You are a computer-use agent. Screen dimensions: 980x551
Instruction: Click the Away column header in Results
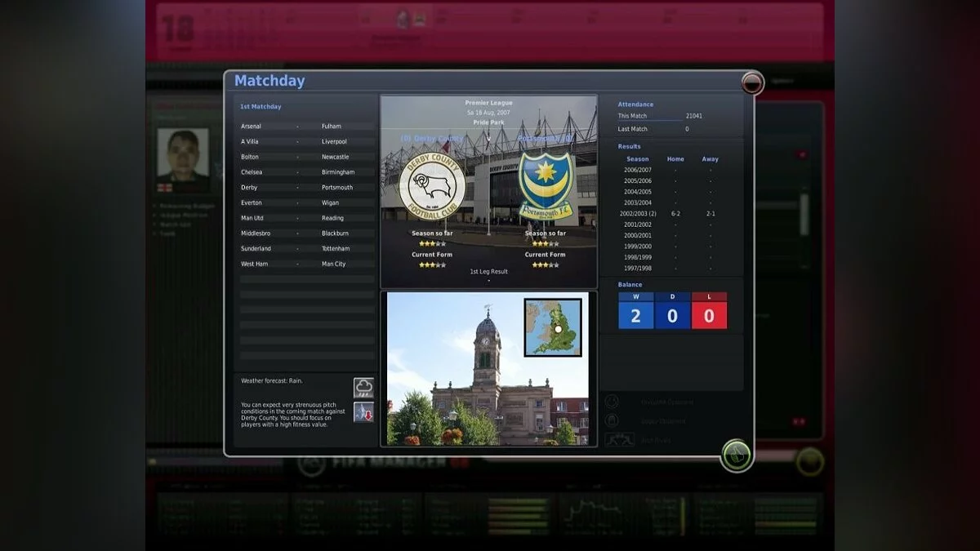[710, 159]
